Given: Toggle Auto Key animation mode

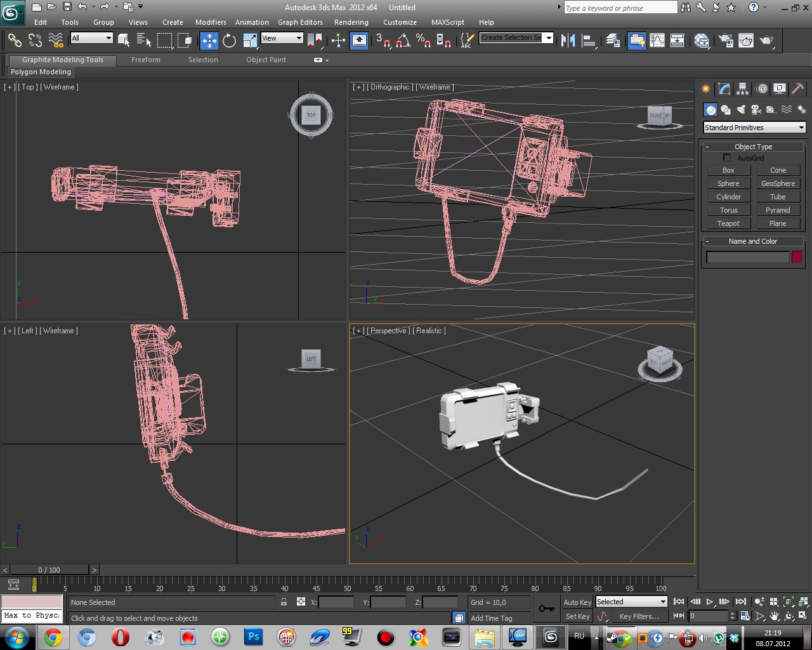Looking at the screenshot, I should 577,602.
